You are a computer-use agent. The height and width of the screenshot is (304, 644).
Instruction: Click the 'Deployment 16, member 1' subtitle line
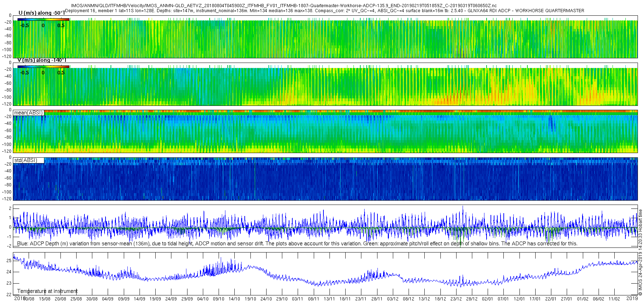(x=325, y=11)
